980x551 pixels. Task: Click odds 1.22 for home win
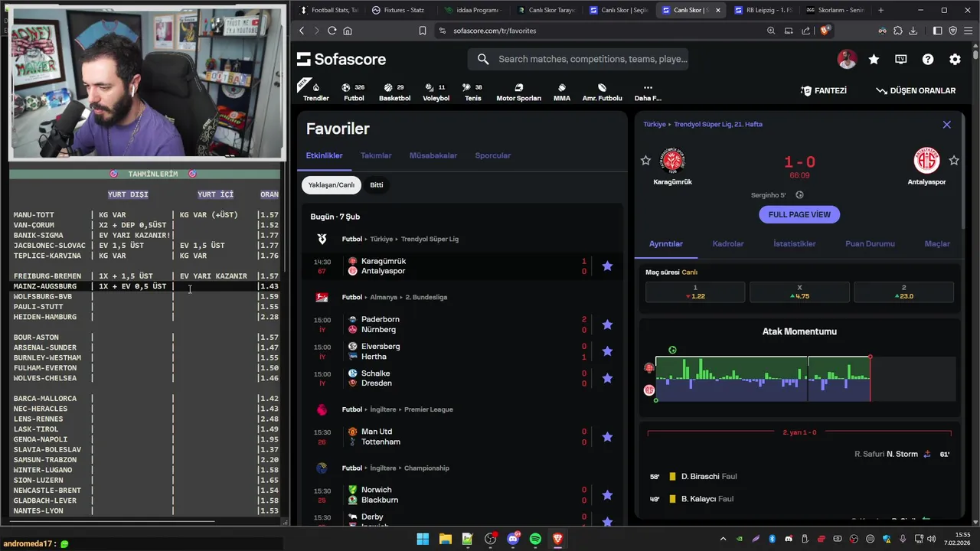[x=695, y=292]
